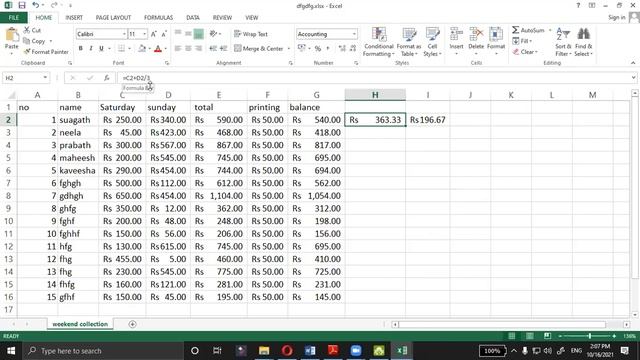The width and height of the screenshot is (640, 360).
Task: Click Insert Function fx icon
Action: pos(107,78)
